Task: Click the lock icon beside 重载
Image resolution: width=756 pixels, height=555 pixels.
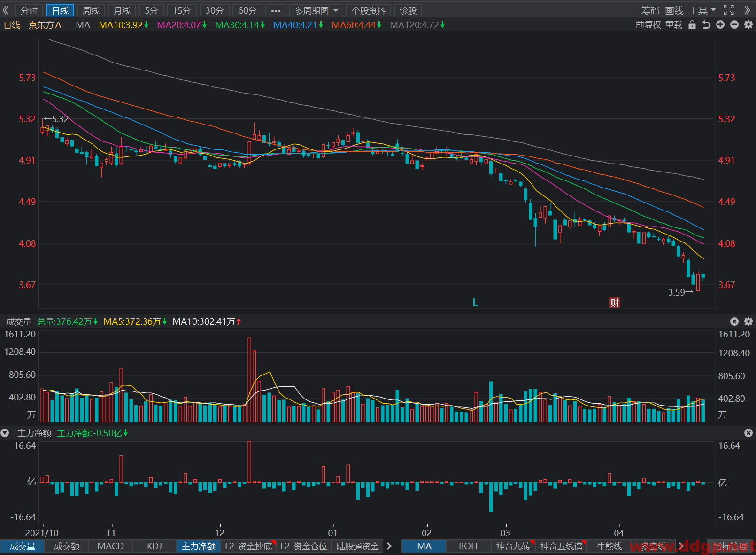Action: point(692,25)
